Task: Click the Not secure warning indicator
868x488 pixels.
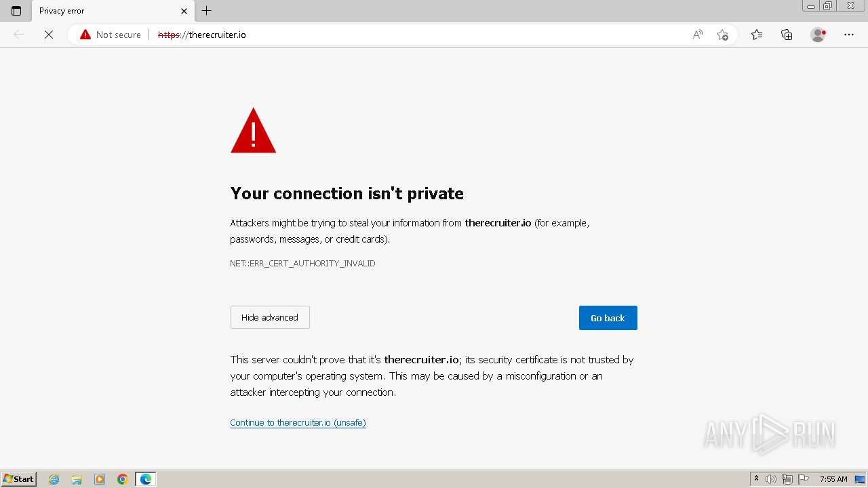Action: click(x=111, y=35)
